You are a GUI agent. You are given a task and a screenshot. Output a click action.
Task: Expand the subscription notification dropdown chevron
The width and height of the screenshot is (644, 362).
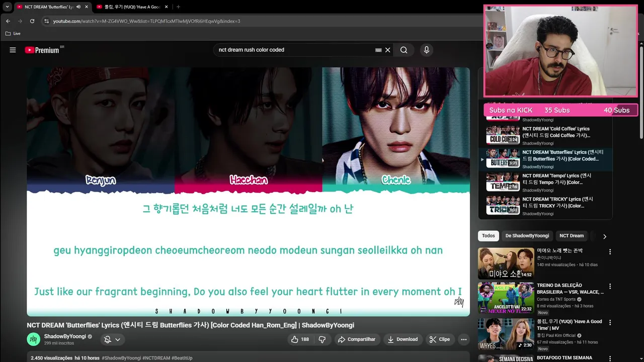118,339
